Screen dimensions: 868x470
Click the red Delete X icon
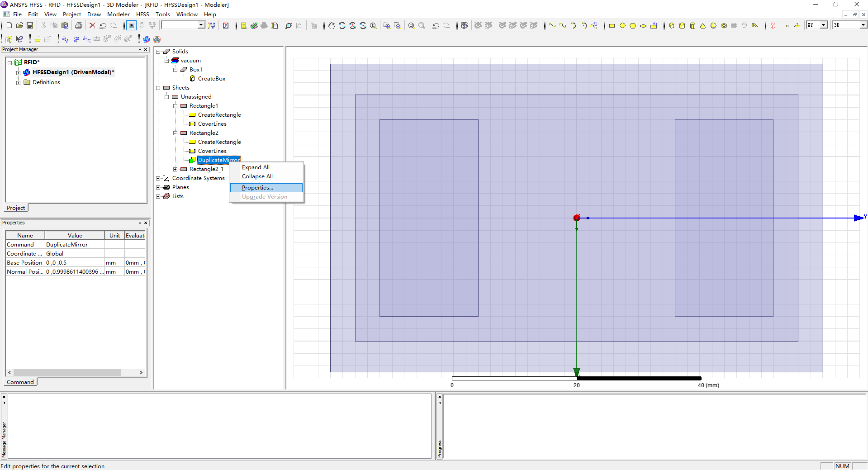92,26
